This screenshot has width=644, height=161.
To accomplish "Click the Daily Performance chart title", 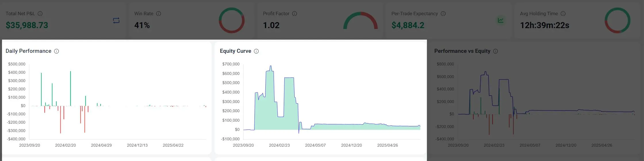I will coord(28,51).
